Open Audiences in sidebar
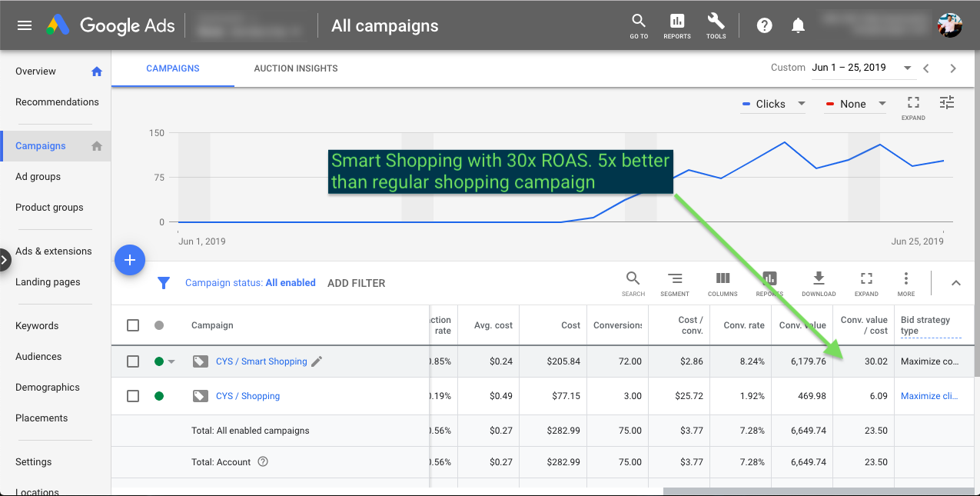Image resolution: width=980 pixels, height=496 pixels. 38,357
